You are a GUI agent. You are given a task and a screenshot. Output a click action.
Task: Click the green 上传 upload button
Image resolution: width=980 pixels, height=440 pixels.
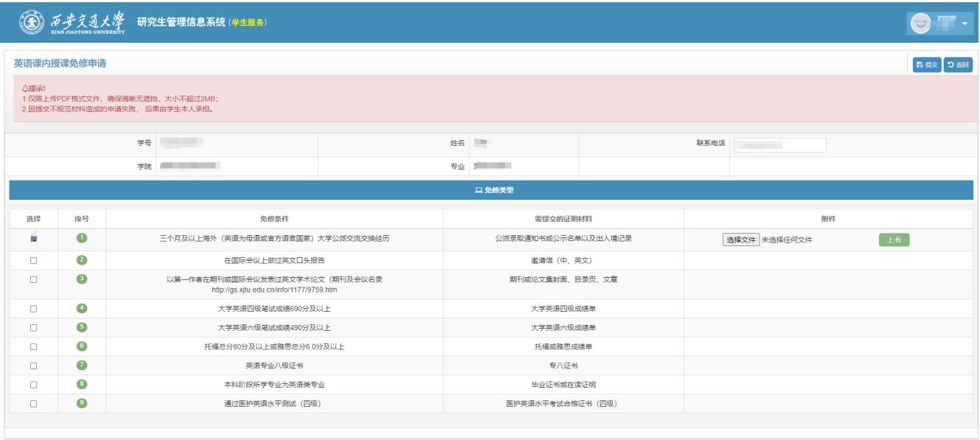[894, 239]
